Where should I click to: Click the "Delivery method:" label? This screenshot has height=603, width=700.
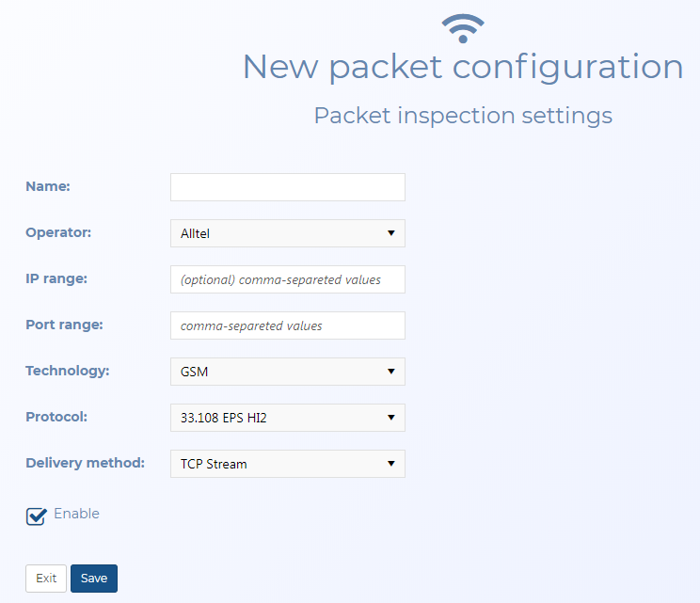click(85, 463)
